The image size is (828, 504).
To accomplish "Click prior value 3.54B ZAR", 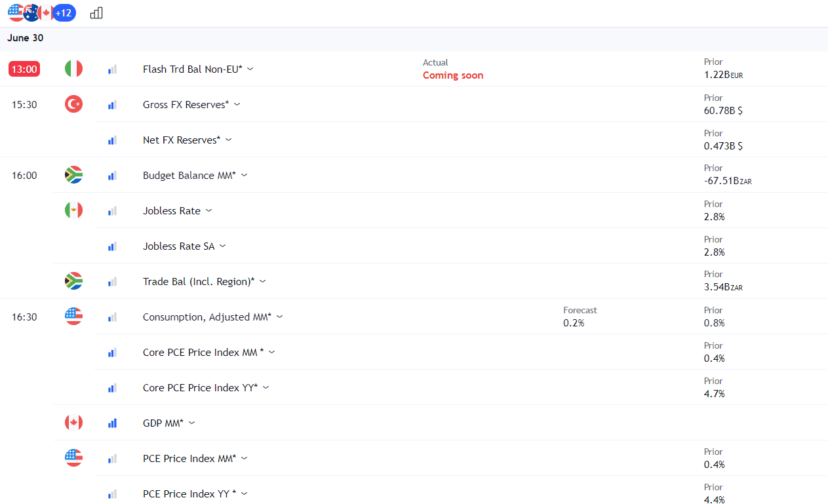I will click(x=724, y=288).
